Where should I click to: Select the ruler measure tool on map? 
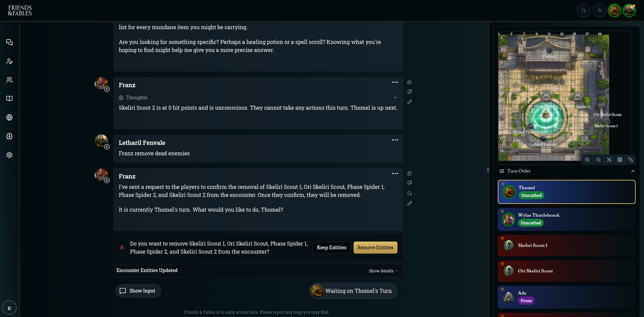[631, 160]
